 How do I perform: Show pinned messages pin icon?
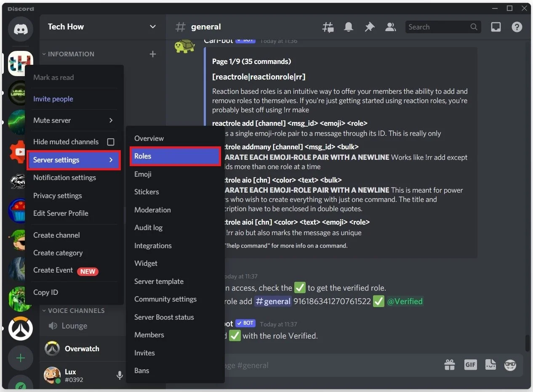point(369,27)
